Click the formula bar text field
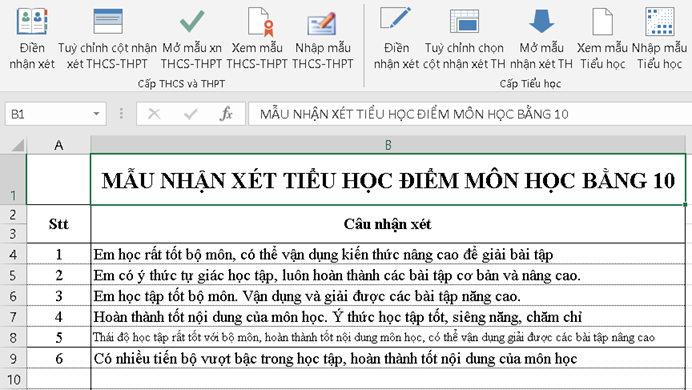 (x=470, y=114)
